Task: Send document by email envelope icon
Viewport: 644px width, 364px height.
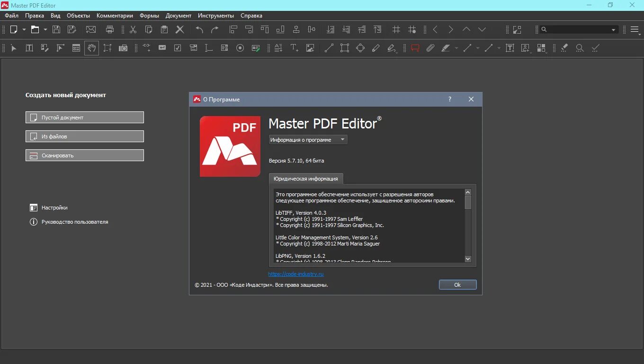Action: [91, 29]
